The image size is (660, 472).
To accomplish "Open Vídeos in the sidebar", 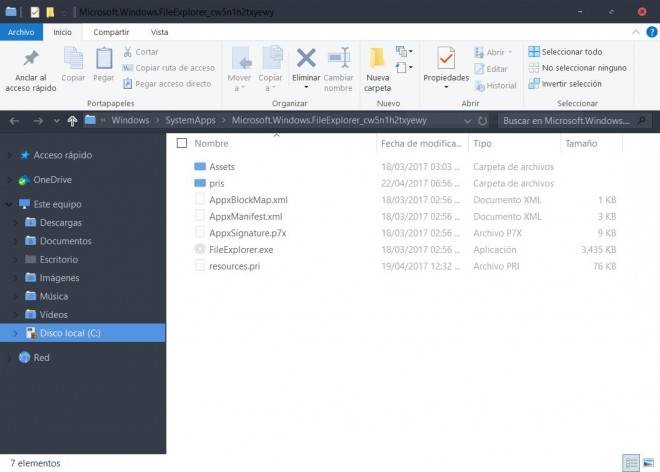I will coord(53,315).
